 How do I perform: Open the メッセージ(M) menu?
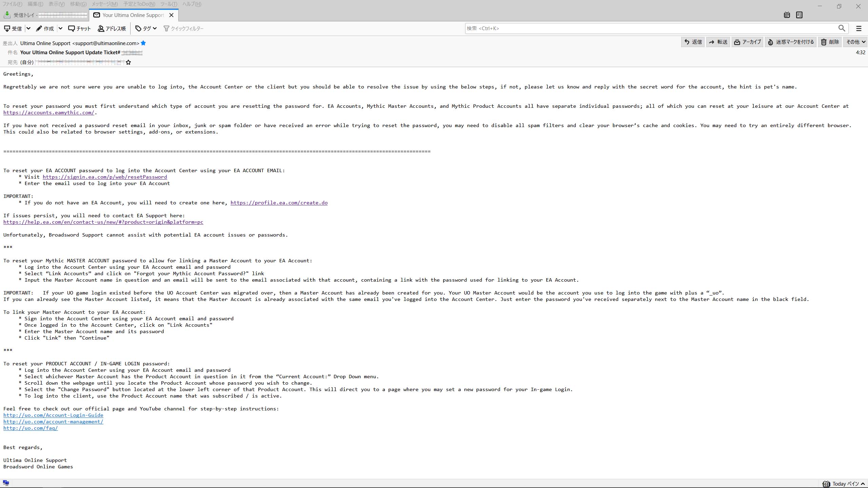(105, 4)
